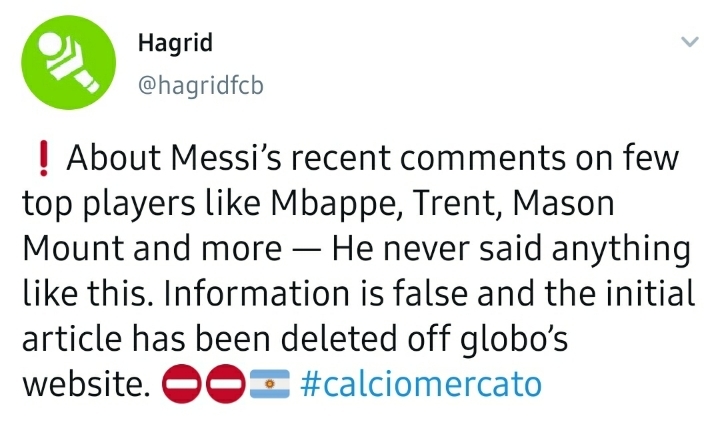Click the word "website." in the tweet

85,385
